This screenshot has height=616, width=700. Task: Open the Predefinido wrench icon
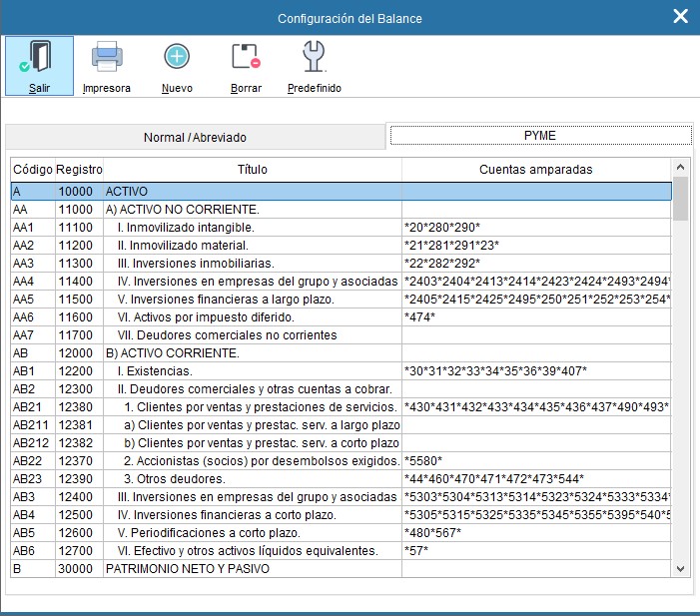314,58
